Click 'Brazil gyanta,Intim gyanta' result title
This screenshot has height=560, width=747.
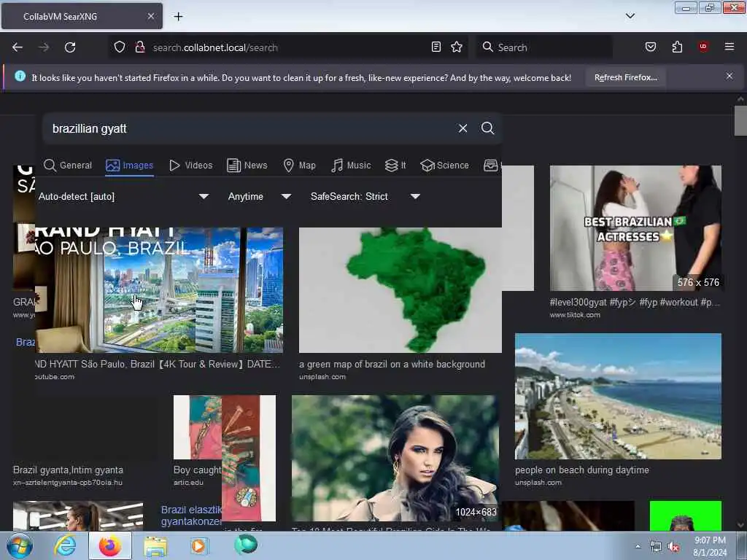tap(68, 470)
